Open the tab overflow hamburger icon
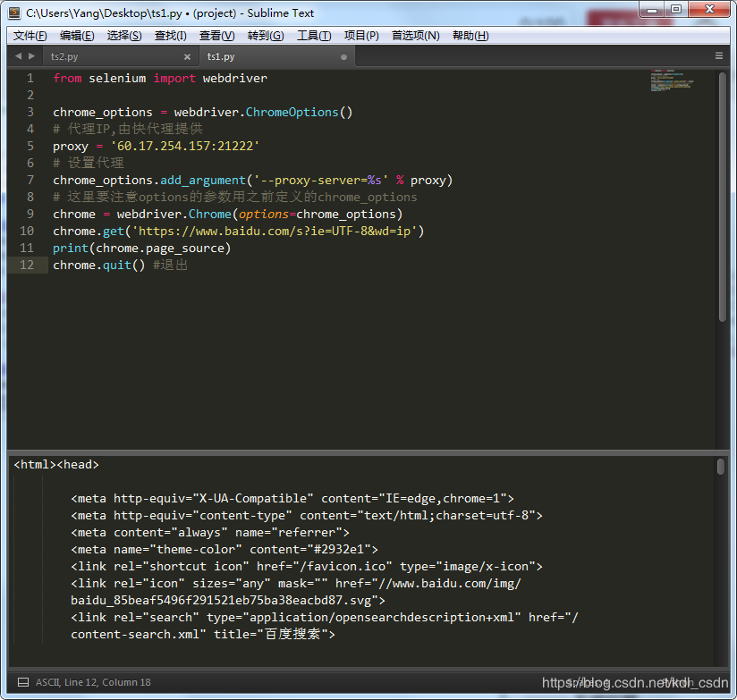 tap(721, 55)
